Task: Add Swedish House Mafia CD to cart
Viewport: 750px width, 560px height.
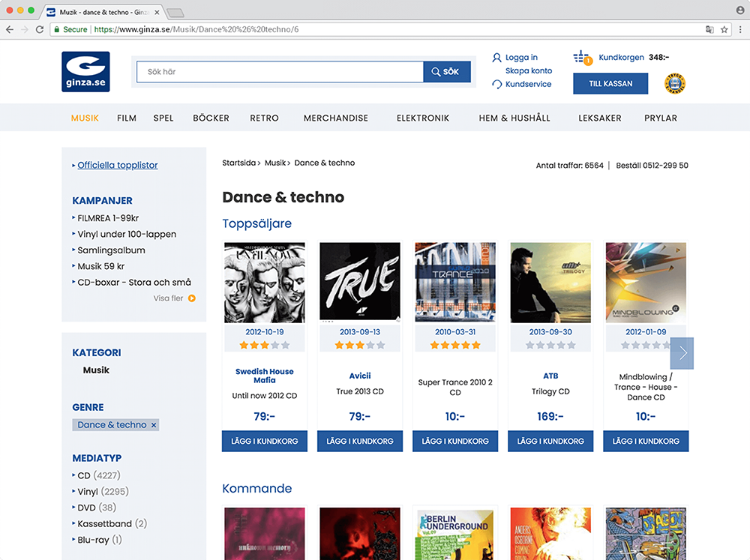Action: click(x=265, y=442)
